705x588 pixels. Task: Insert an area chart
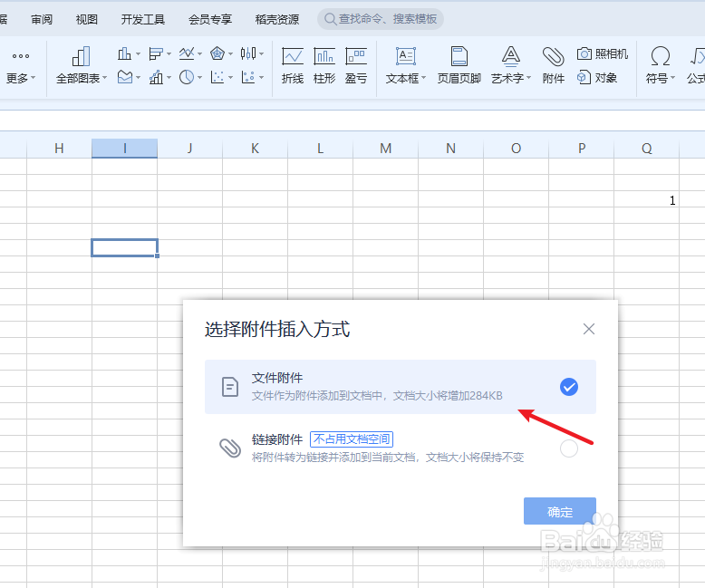124,77
